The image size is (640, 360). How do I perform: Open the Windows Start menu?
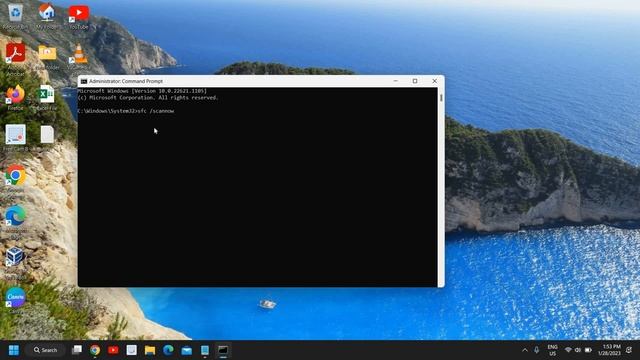[14, 350]
